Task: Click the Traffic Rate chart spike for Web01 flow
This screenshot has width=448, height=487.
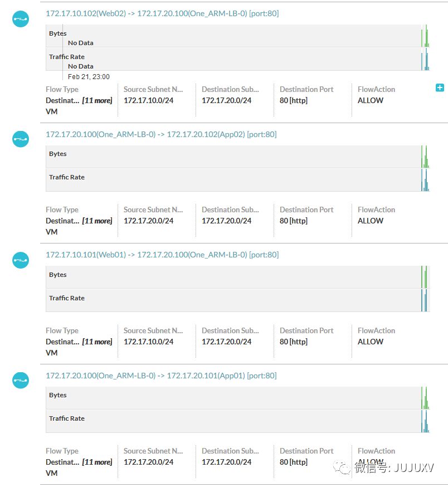Action: point(426,301)
